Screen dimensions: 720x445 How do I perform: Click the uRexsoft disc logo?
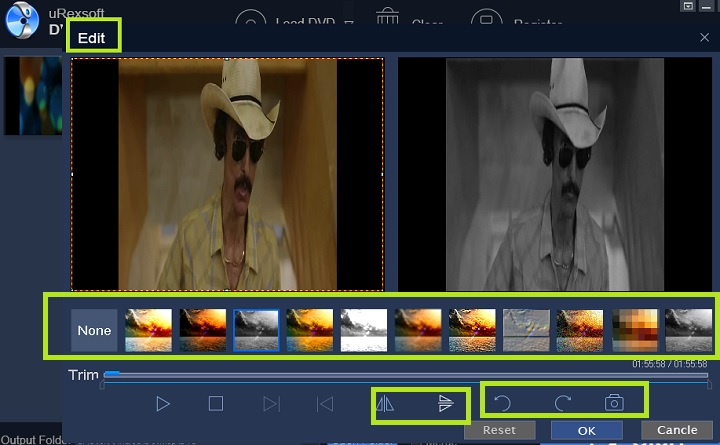22,20
